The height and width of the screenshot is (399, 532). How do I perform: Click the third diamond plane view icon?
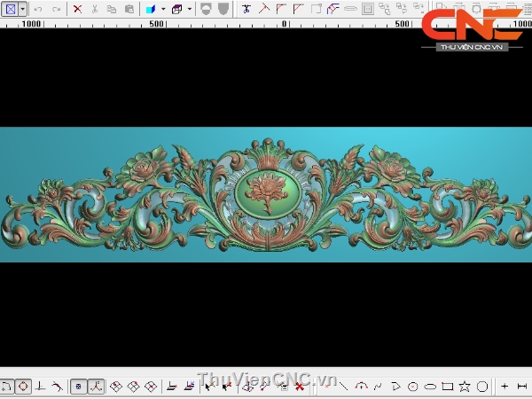(151, 387)
